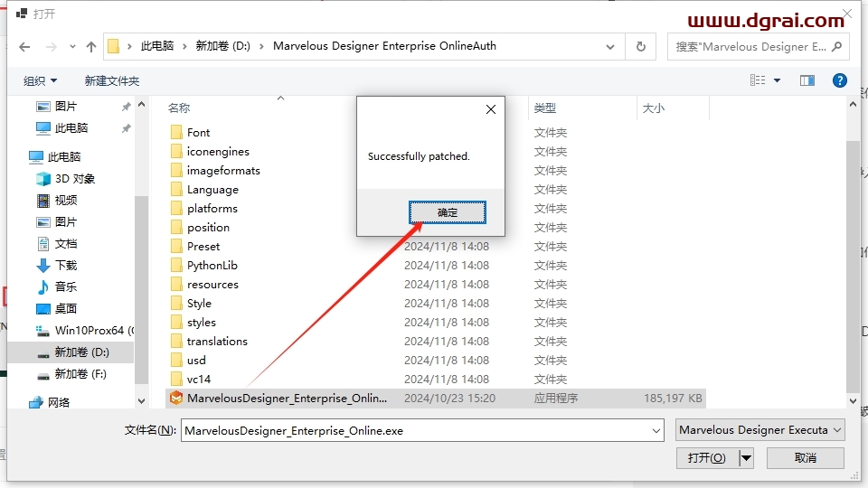The image size is (868, 488).
Task: Click 2024/10/23 15:20 date of the exe
Action: pyautogui.click(x=449, y=399)
